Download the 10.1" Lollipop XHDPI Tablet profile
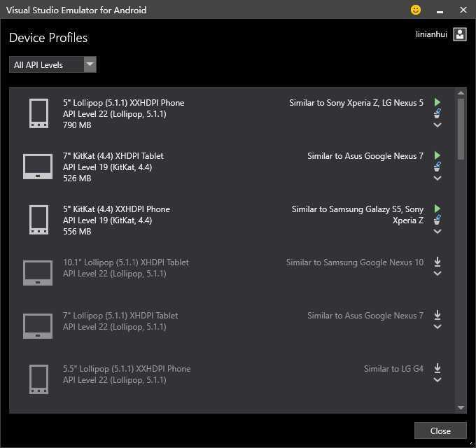The image size is (476, 448). click(x=437, y=262)
